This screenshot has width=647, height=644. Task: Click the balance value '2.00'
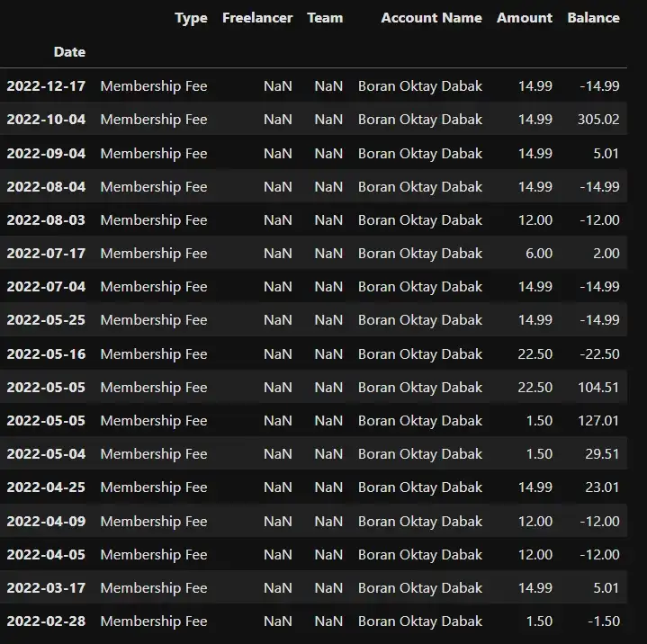(x=607, y=253)
